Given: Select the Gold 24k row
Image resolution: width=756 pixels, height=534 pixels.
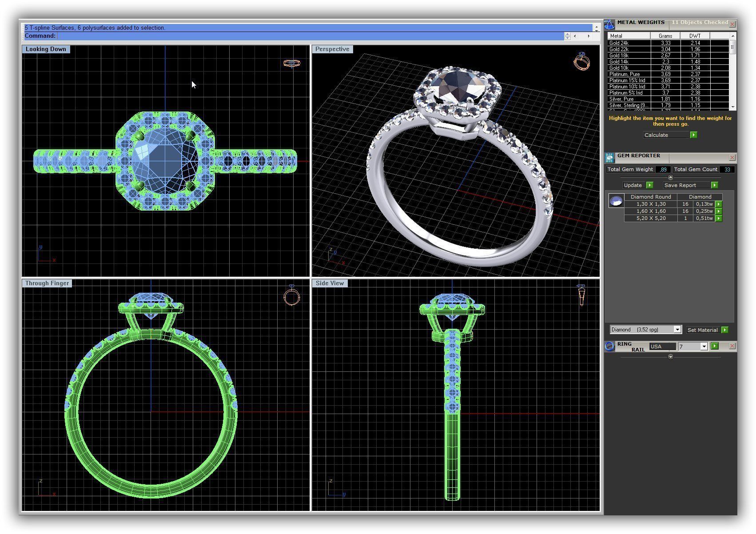Looking at the screenshot, I should (668, 43).
